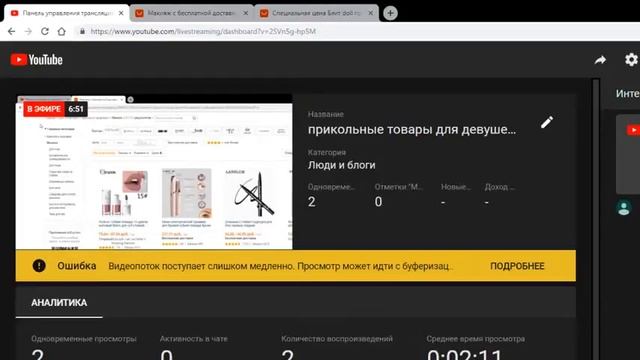Click the Категория label
Image resolution: width=640 pixels, height=360 pixels.
point(327,152)
